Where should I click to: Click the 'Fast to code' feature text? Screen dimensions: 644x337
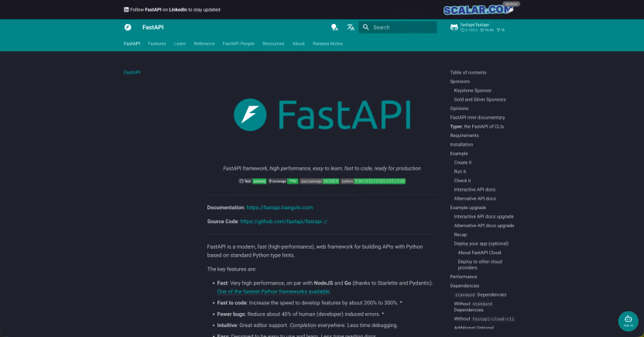pyautogui.click(x=231, y=303)
